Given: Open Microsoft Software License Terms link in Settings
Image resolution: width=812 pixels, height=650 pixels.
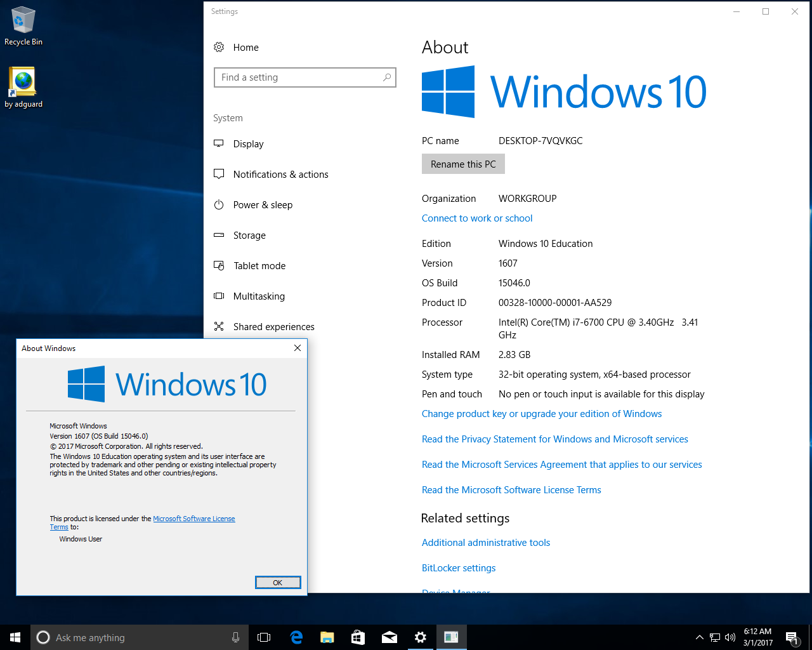Looking at the screenshot, I should 511,490.
